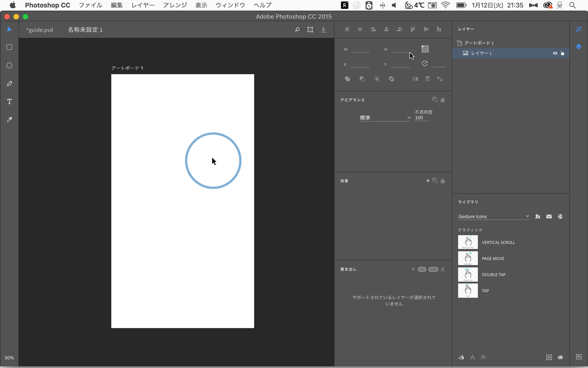This screenshot has height=368, width=588.
Task: Choose the Rectangle shape tool
Action: pyautogui.click(x=9, y=47)
